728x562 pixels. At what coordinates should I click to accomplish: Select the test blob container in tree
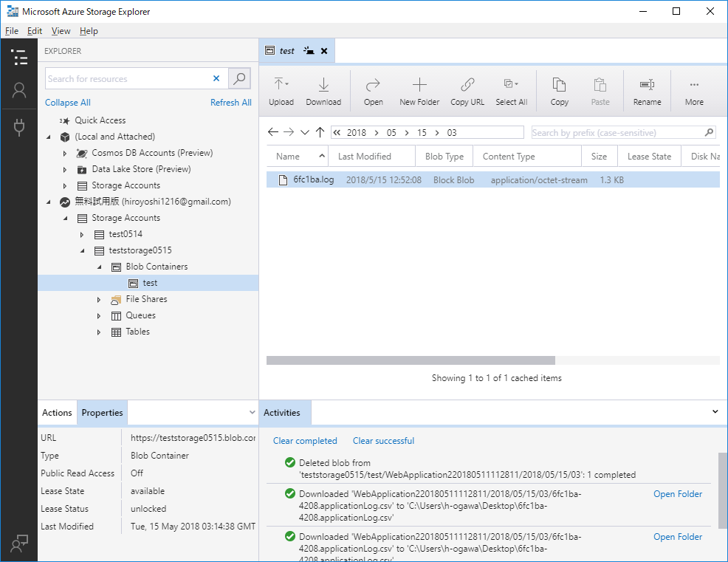point(150,283)
